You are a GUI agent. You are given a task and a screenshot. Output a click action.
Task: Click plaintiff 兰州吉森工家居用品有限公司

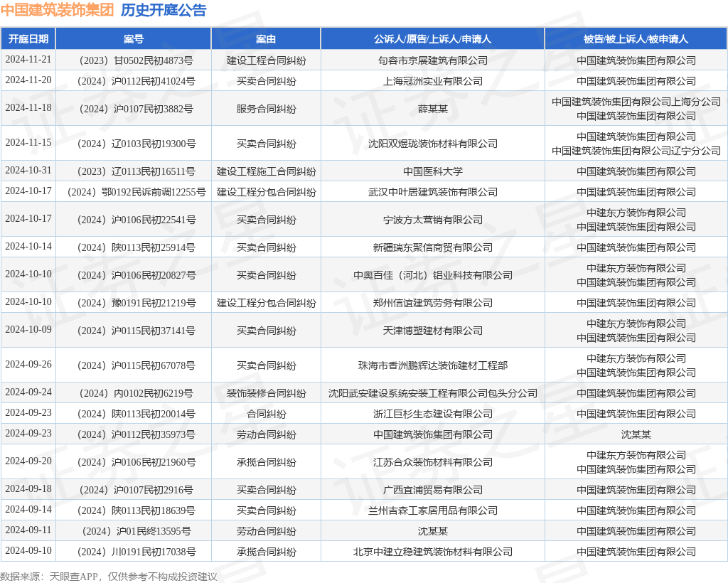coord(433,510)
